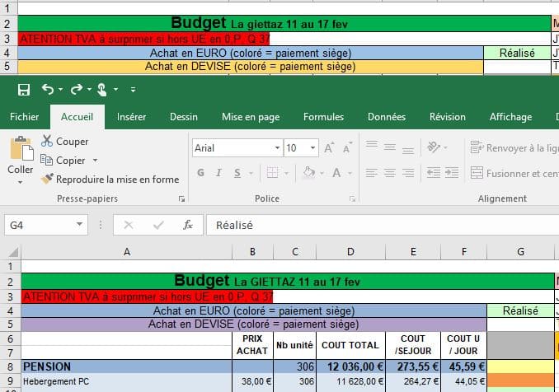559x392 pixels.
Task: Toggle align text left
Action: (x=372, y=173)
